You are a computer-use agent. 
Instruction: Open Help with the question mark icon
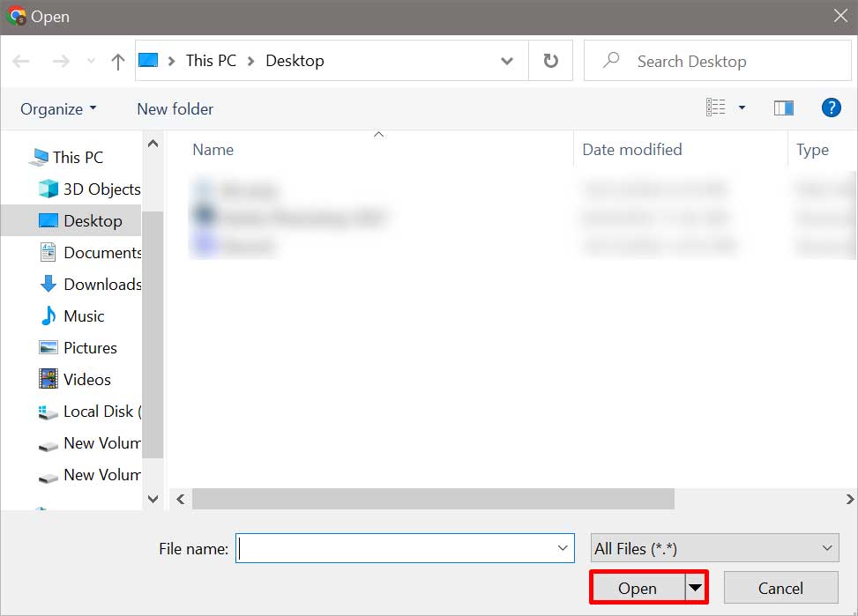(831, 108)
